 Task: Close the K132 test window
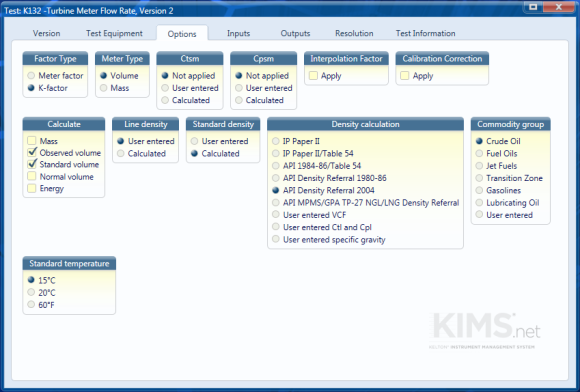(559, 7)
